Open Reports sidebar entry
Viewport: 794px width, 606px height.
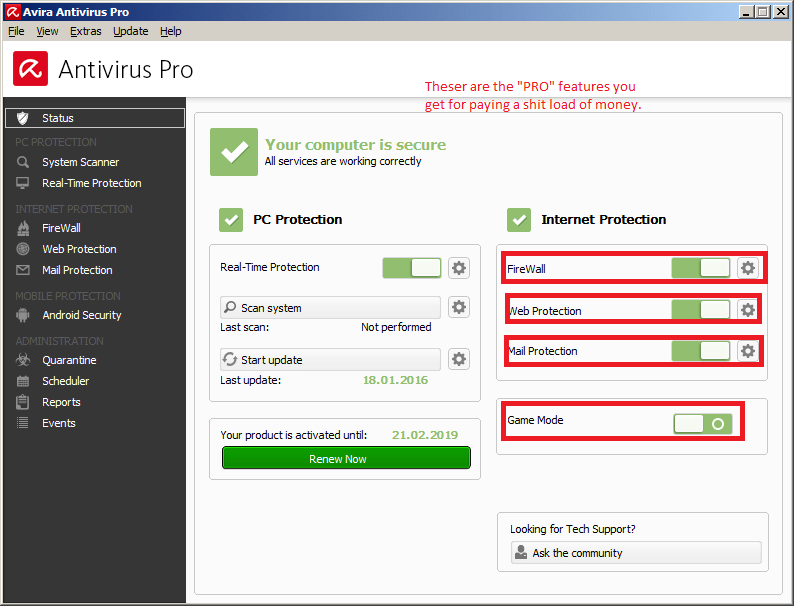coord(61,402)
